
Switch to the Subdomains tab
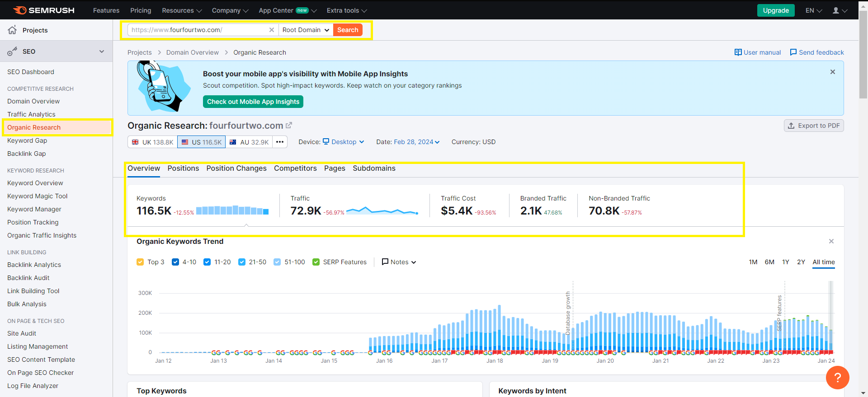374,168
